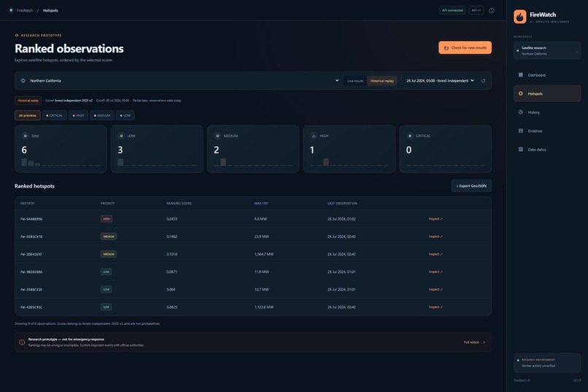588x392 pixels.
Task: Click the Evidence icon in the sidebar
Action: pos(520,131)
